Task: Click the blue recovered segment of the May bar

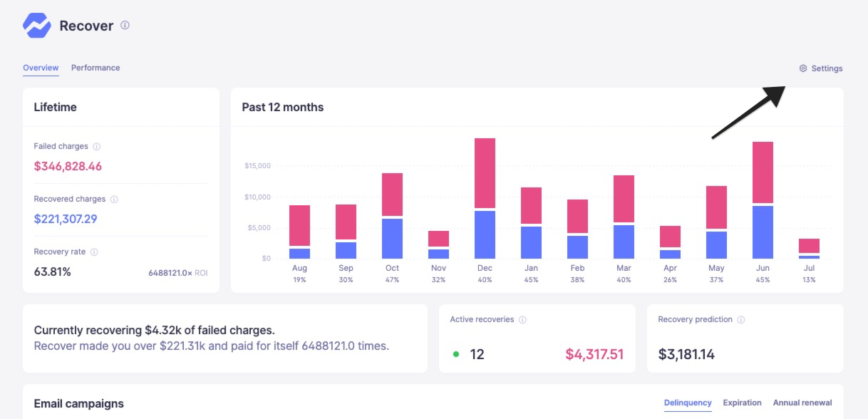Action: point(716,245)
